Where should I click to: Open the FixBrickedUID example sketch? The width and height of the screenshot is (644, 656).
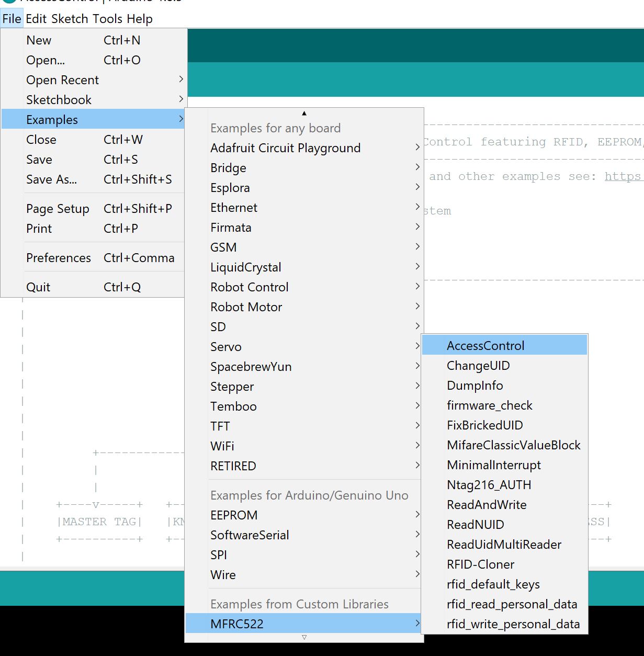(505, 425)
